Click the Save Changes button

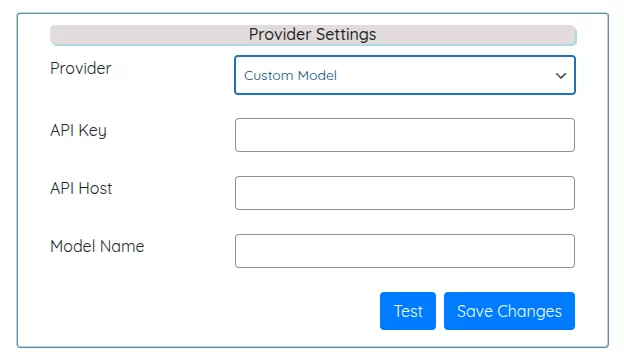point(509,311)
